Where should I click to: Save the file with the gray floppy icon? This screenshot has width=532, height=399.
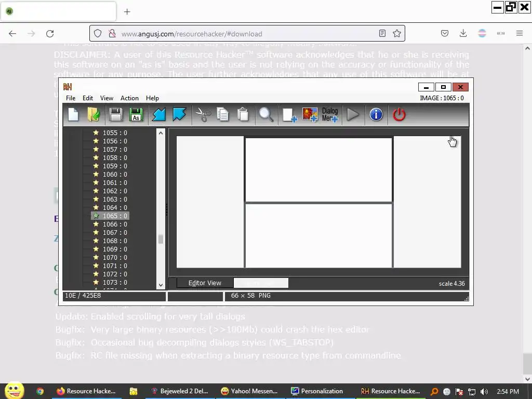click(116, 115)
